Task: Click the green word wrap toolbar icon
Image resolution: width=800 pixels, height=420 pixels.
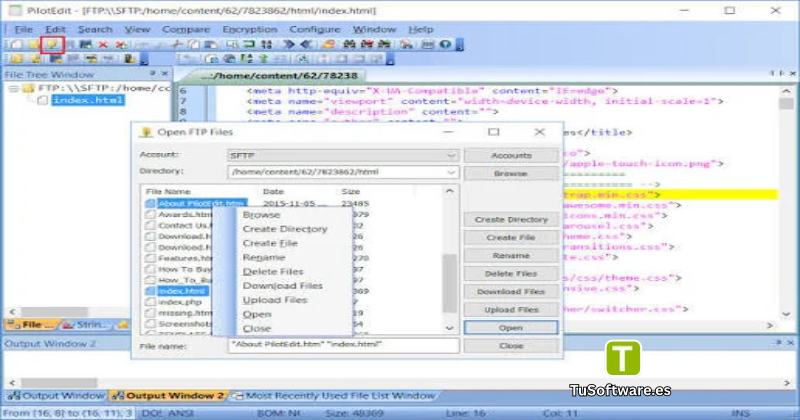Action: (248, 45)
